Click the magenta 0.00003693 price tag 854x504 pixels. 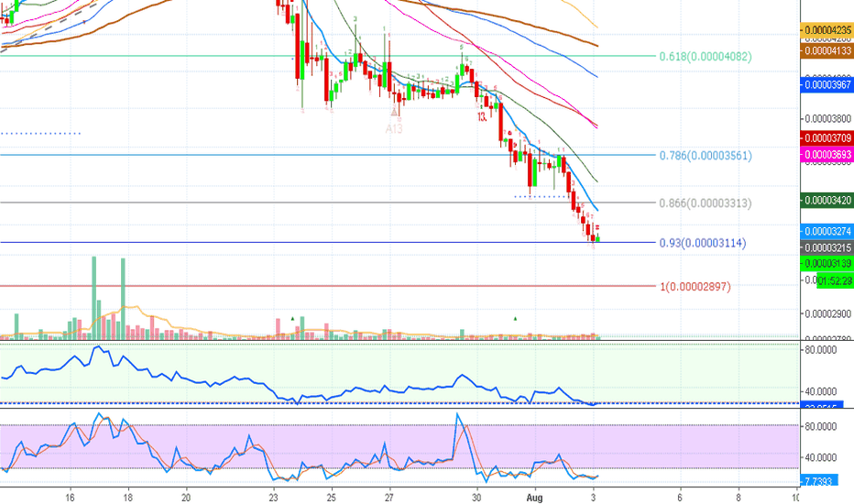[827, 155]
